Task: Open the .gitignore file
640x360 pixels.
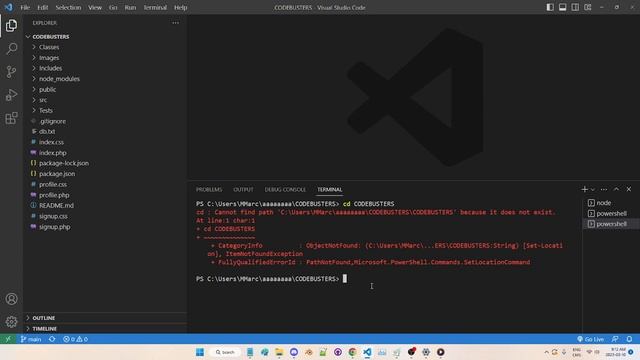Action: 105,121
